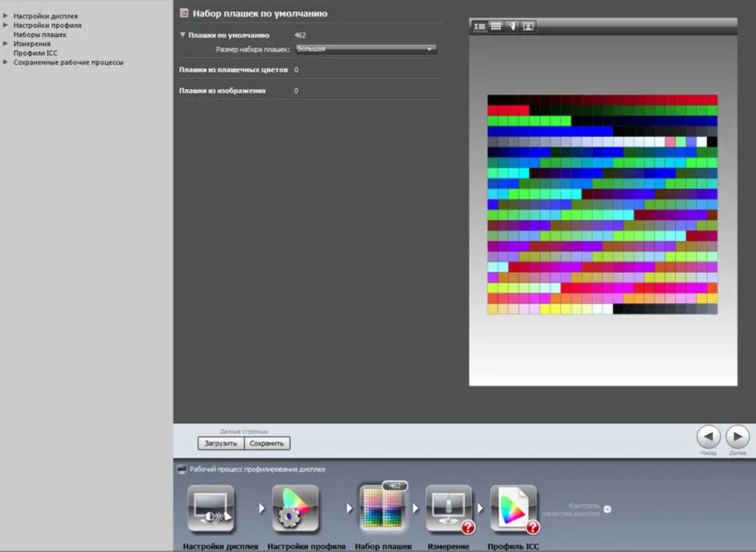The height and width of the screenshot is (552, 756).
Task: Click the Настройки дисплея label under workflow
Action: click(220, 546)
